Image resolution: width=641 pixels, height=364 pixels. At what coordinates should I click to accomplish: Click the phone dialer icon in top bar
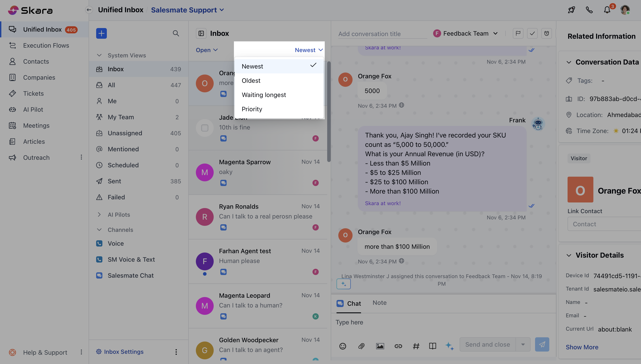coord(589,10)
